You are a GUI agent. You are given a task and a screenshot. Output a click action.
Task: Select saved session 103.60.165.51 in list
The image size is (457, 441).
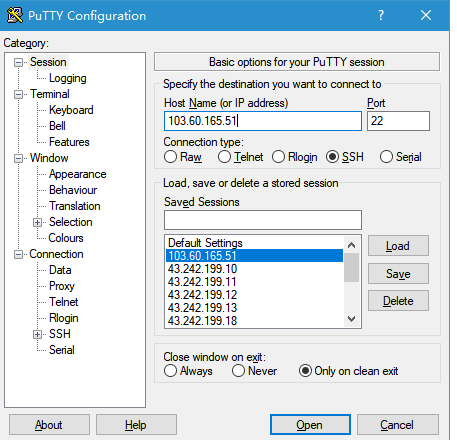coord(254,256)
